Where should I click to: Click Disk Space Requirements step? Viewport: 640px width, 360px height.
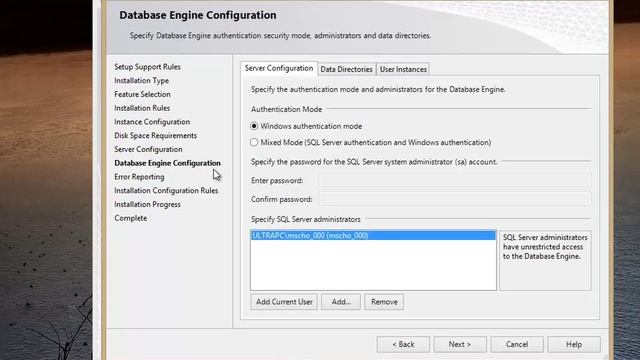(156, 136)
